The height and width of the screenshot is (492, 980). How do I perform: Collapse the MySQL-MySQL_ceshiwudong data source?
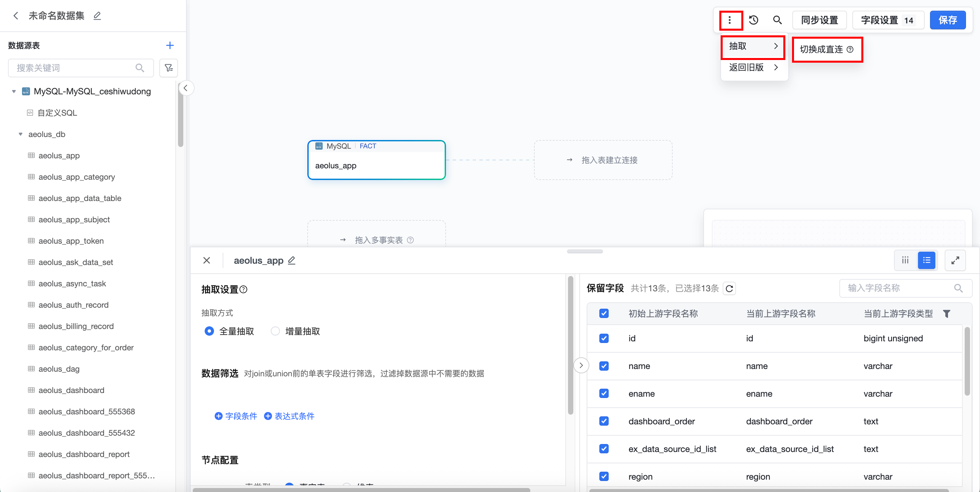pos(14,91)
